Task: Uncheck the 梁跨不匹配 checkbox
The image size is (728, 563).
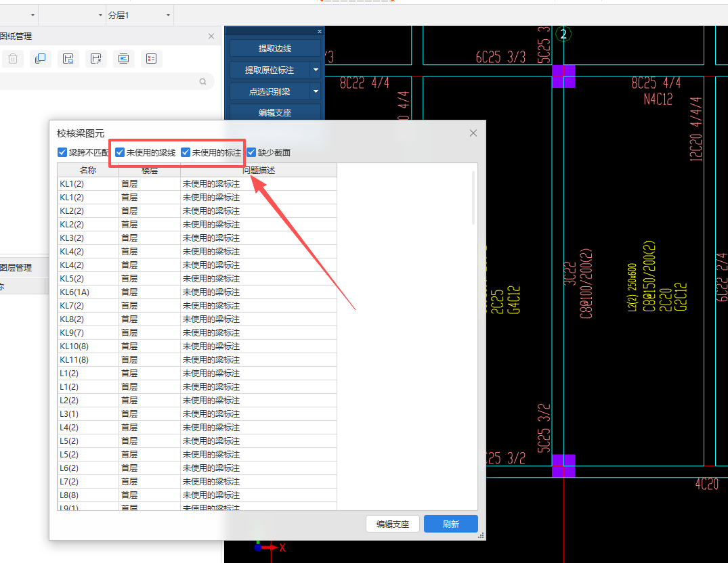Action: coord(63,153)
